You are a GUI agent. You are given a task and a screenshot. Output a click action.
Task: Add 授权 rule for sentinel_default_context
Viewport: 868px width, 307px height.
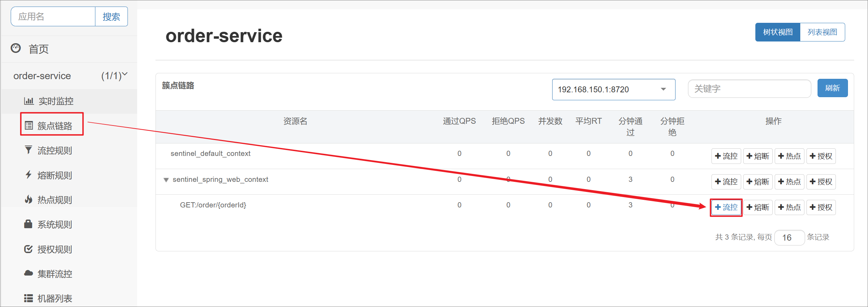[x=821, y=156]
